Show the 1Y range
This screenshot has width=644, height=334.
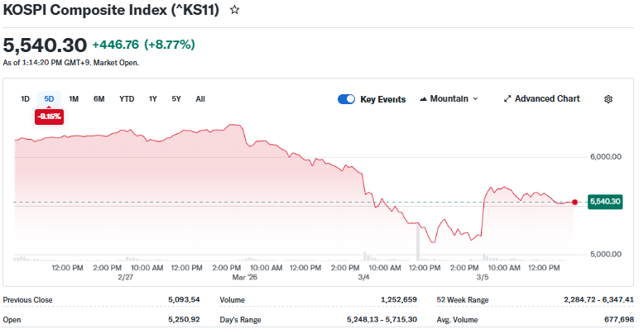point(153,99)
